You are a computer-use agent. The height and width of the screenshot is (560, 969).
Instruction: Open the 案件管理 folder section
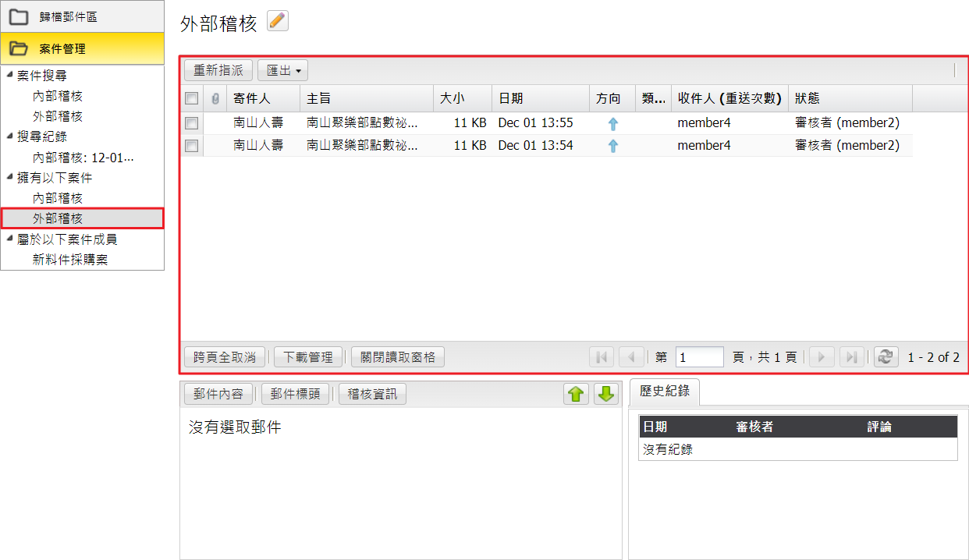pos(82,48)
